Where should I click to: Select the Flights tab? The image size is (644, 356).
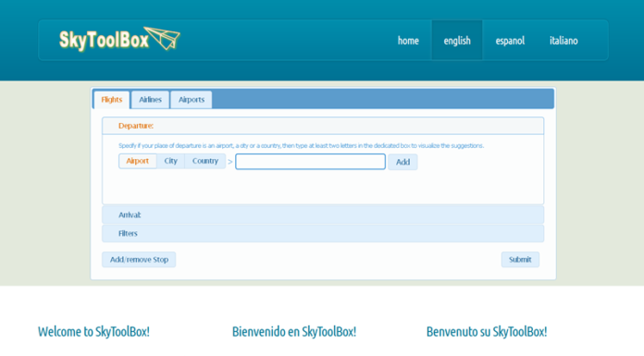click(112, 100)
